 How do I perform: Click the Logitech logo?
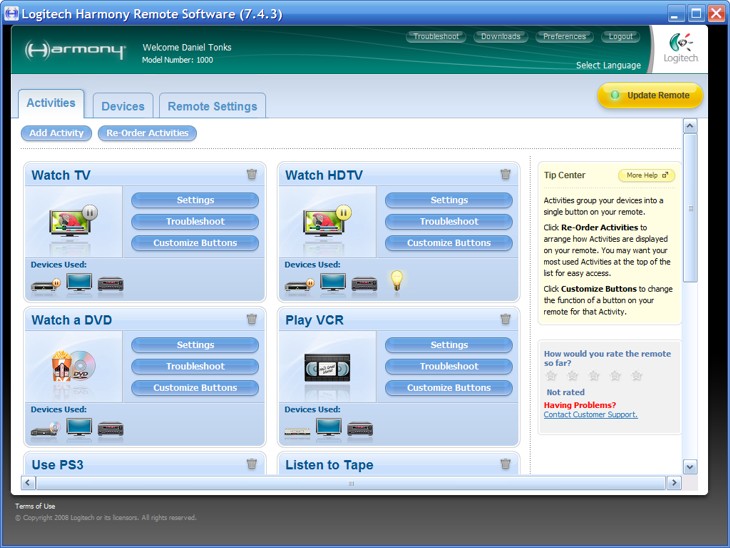pyautogui.click(x=680, y=48)
